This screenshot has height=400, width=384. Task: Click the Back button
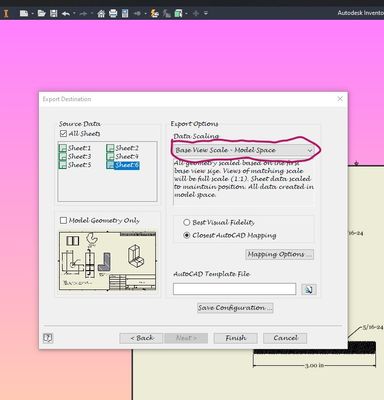[141, 338]
